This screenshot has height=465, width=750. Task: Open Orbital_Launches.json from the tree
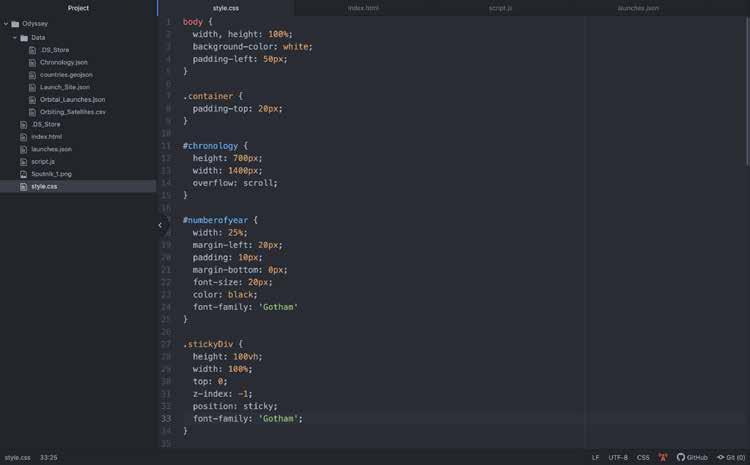(x=73, y=100)
